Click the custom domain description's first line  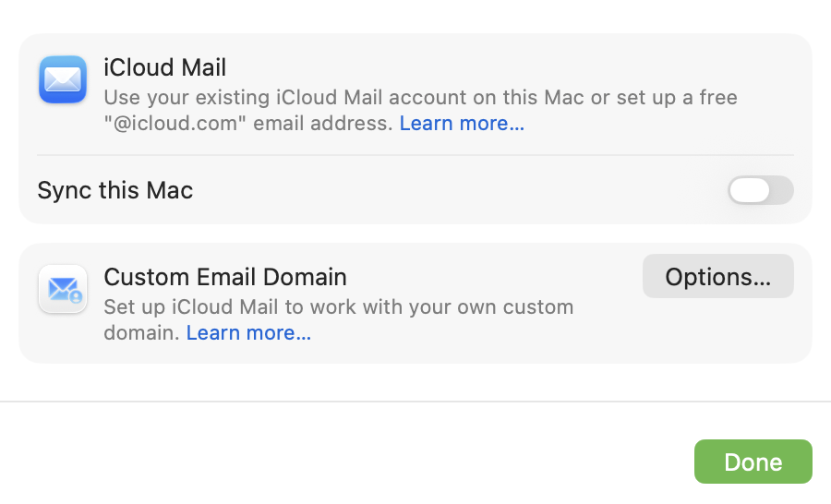(338, 306)
